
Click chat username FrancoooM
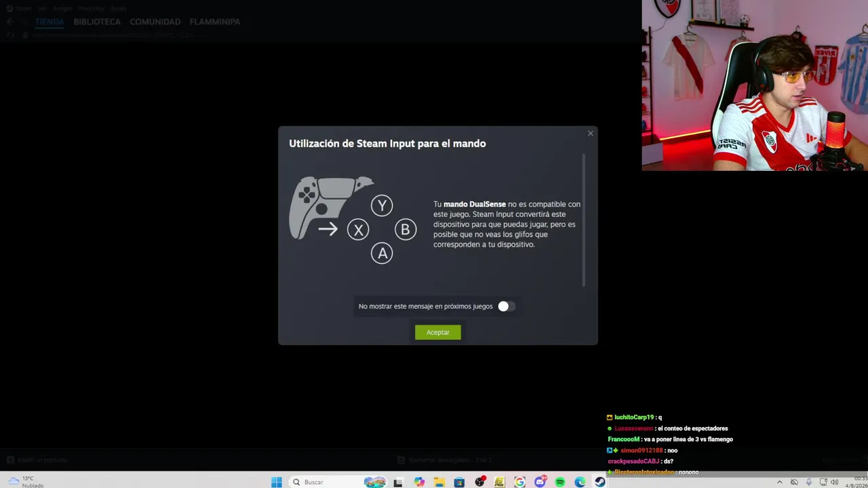coord(624,439)
